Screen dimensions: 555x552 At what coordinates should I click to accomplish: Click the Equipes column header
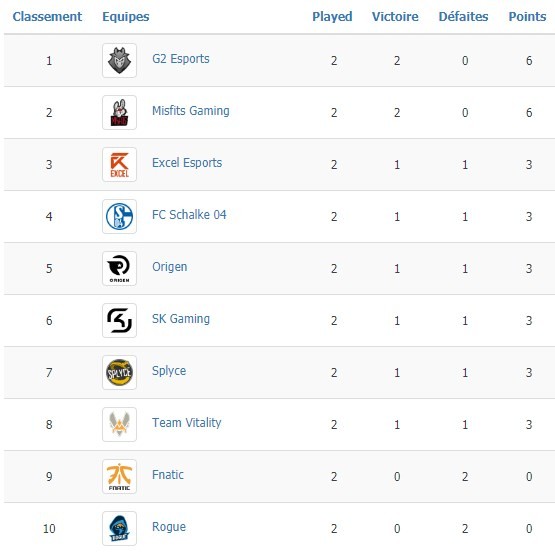point(126,17)
